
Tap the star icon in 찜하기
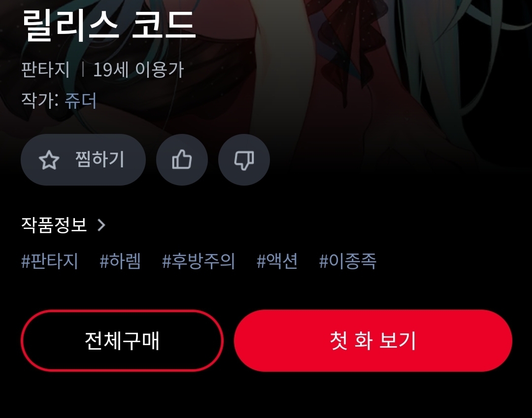tap(49, 160)
